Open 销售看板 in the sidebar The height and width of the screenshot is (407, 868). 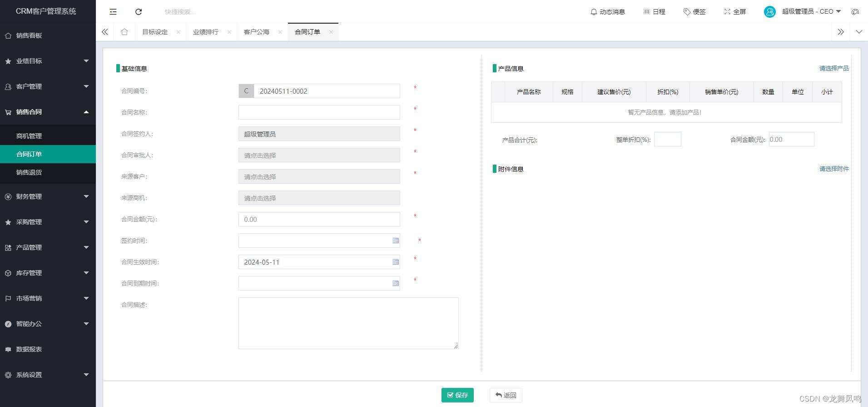click(48, 35)
